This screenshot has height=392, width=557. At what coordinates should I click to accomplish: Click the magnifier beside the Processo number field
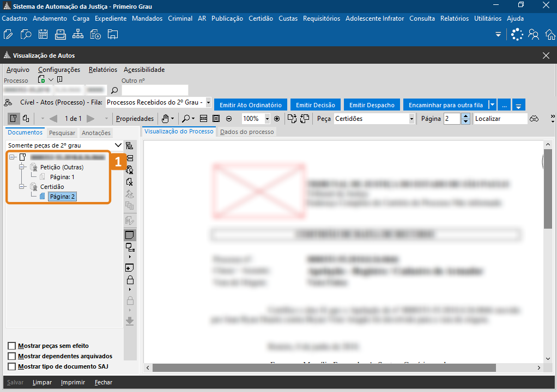click(114, 90)
